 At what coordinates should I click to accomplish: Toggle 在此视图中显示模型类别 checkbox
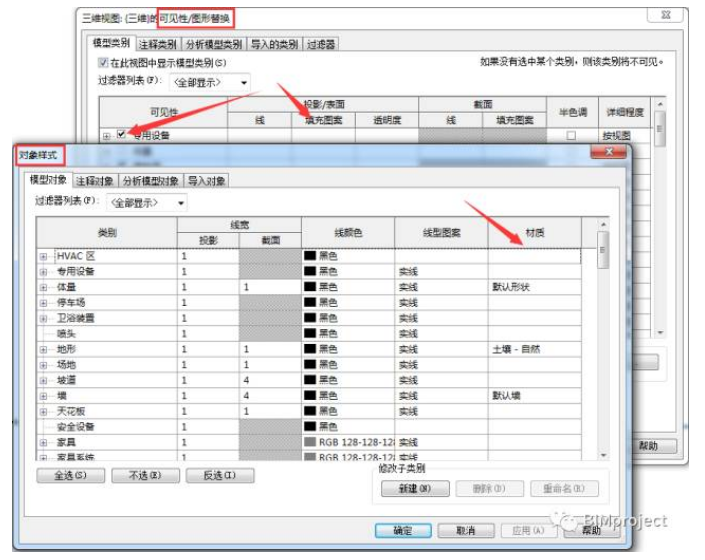103,62
